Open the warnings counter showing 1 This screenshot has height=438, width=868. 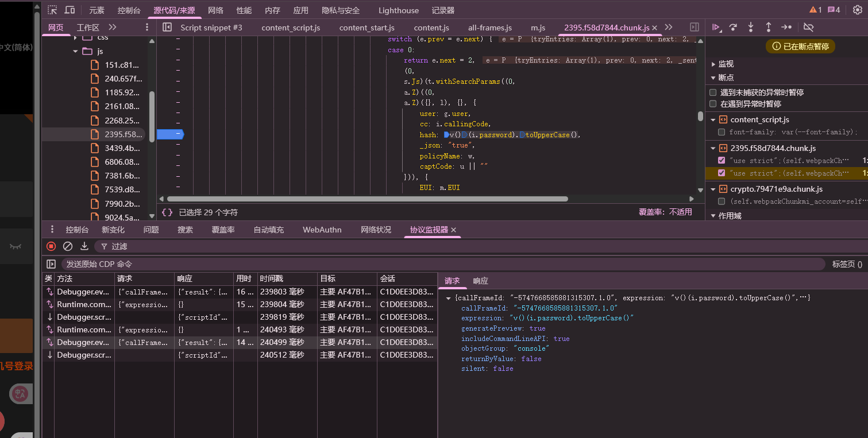pyautogui.click(x=816, y=10)
